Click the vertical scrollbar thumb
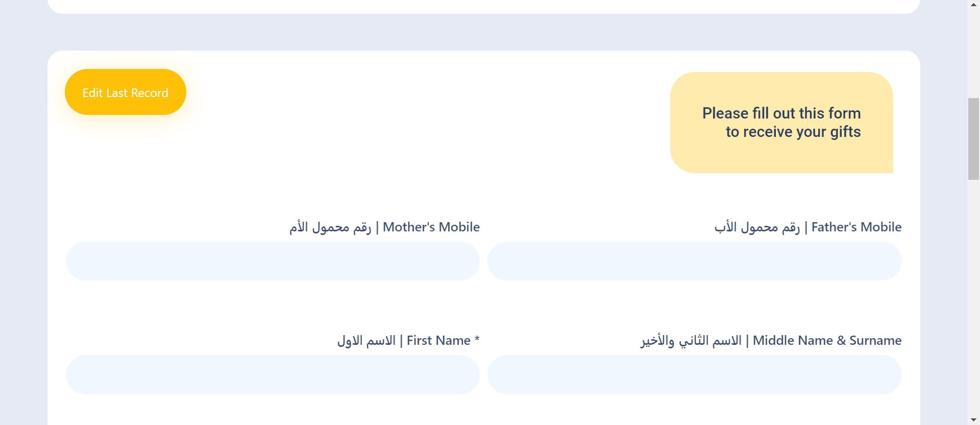Screen dimensions: 980x425 [x=973, y=139]
